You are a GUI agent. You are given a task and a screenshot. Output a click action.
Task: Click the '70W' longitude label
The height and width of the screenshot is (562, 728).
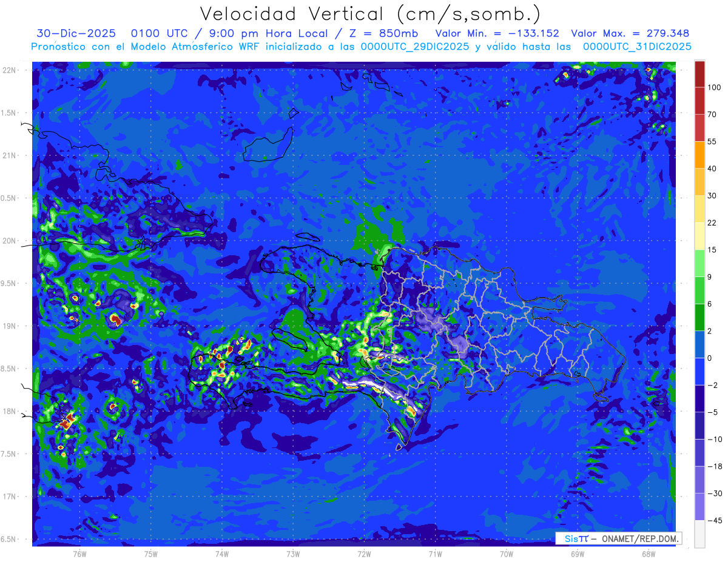pyautogui.click(x=507, y=554)
